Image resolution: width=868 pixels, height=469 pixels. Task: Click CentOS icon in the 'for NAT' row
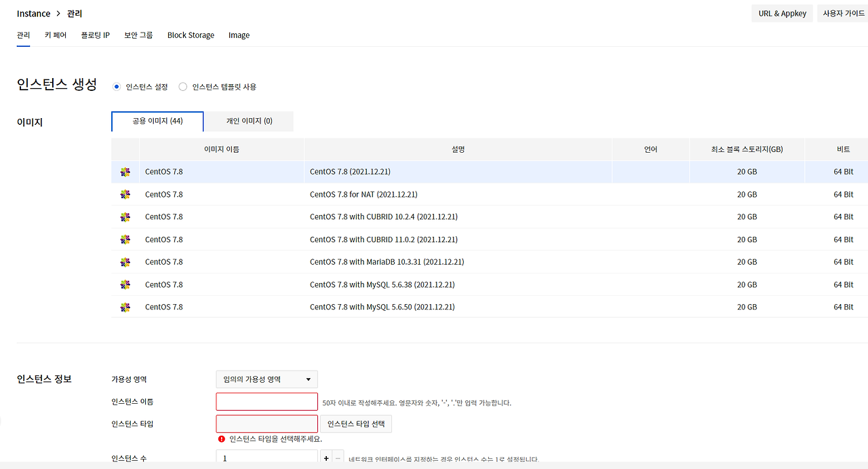click(125, 195)
